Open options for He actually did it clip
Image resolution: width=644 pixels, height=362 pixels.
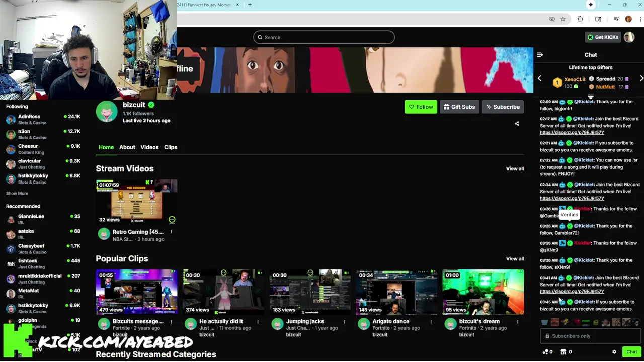(258, 321)
